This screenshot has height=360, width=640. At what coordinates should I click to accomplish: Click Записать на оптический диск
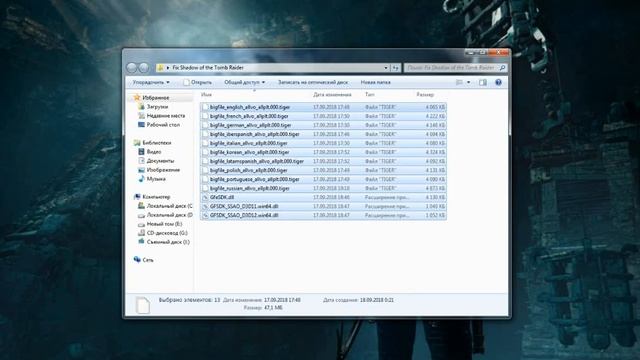click(313, 82)
